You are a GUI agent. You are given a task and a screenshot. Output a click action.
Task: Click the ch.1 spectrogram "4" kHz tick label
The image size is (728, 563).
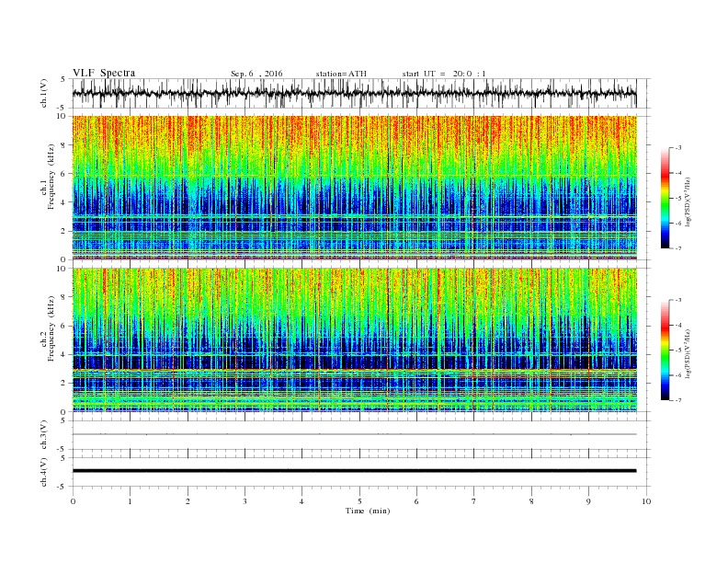(x=63, y=202)
